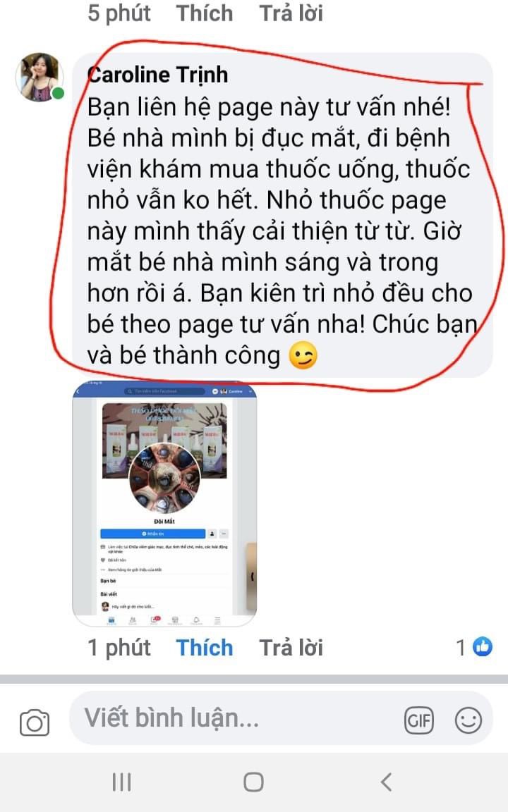Viewport: 508px width, 812px height.
Task: Tap Trả lời beside the 5 phút comment
Action: [291, 13]
